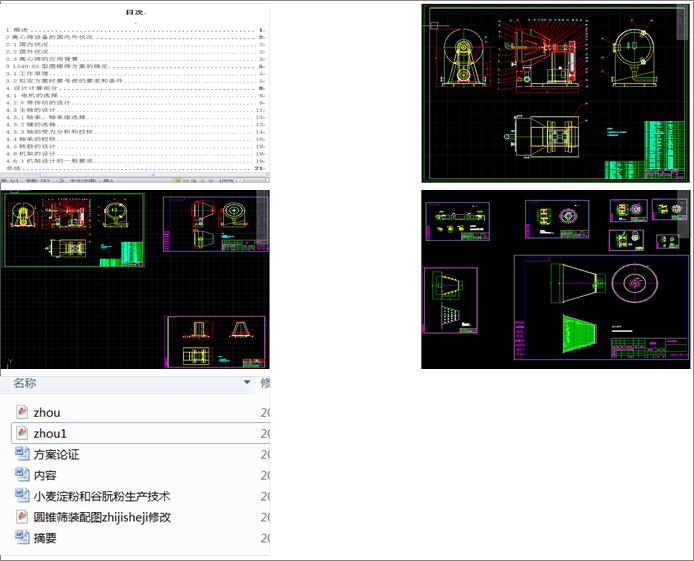The image size is (694, 561).
Task: Select the yellow cone sheet in parts layout
Action: click(451, 300)
